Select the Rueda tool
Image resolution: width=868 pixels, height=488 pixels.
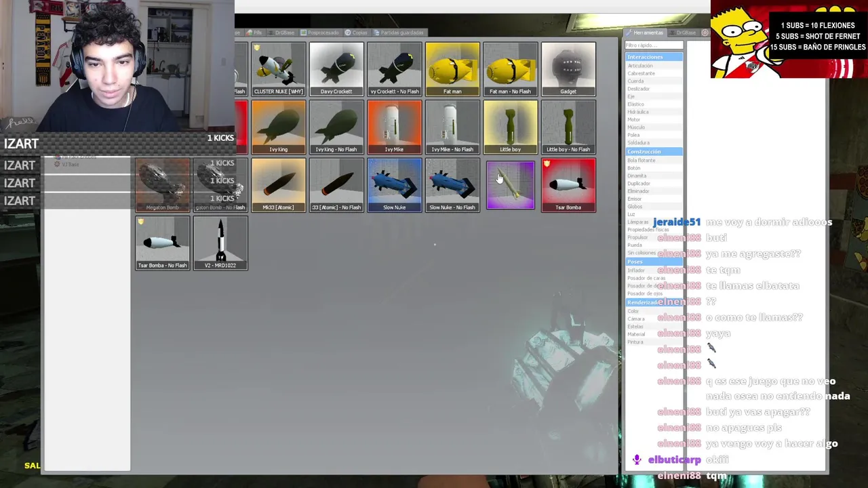tap(635, 245)
